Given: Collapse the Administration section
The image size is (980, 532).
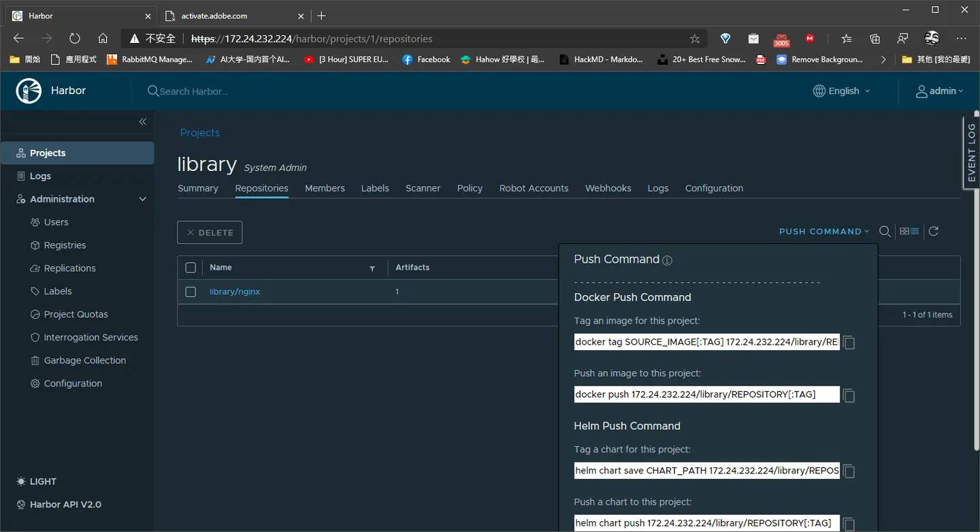Looking at the screenshot, I should coord(142,200).
